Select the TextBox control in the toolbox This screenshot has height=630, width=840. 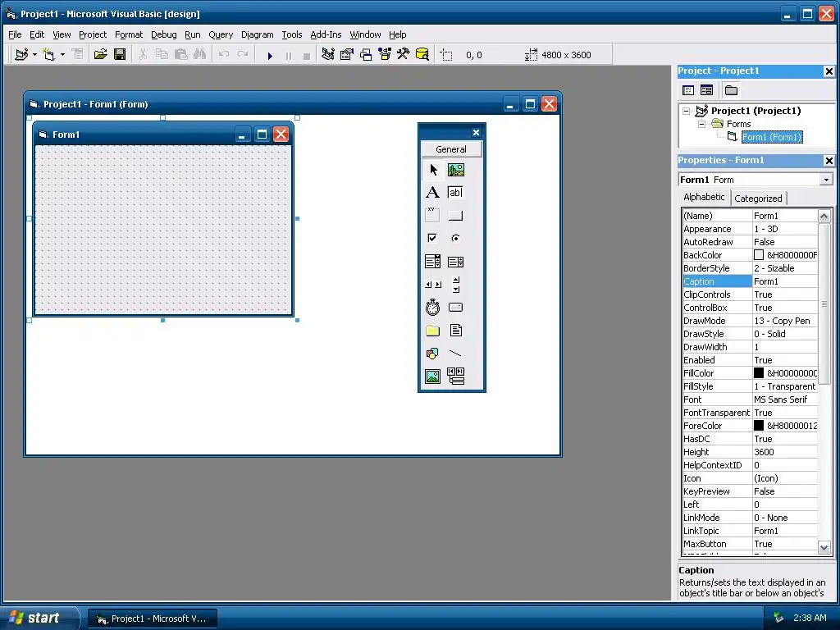pos(456,193)
